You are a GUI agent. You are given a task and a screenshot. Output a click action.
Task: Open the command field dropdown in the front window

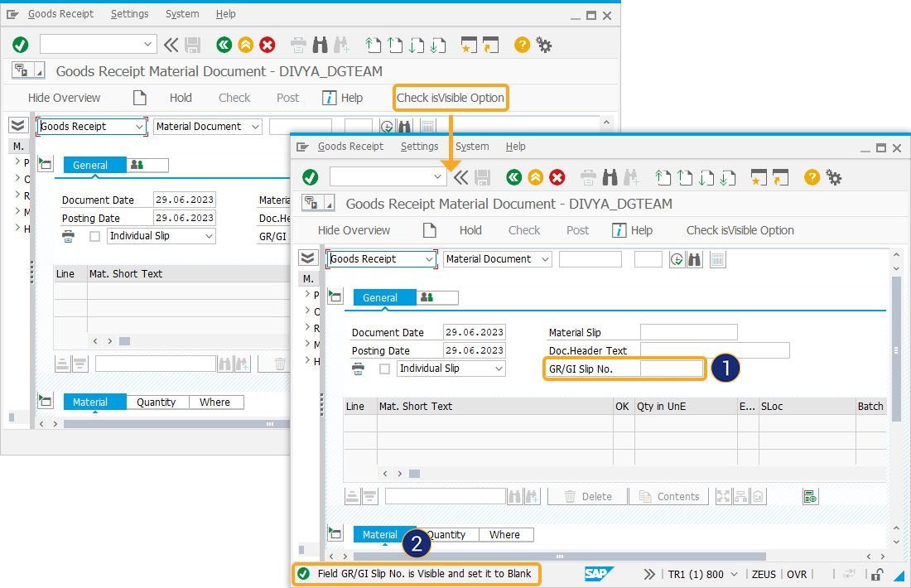tap(437, 176)
